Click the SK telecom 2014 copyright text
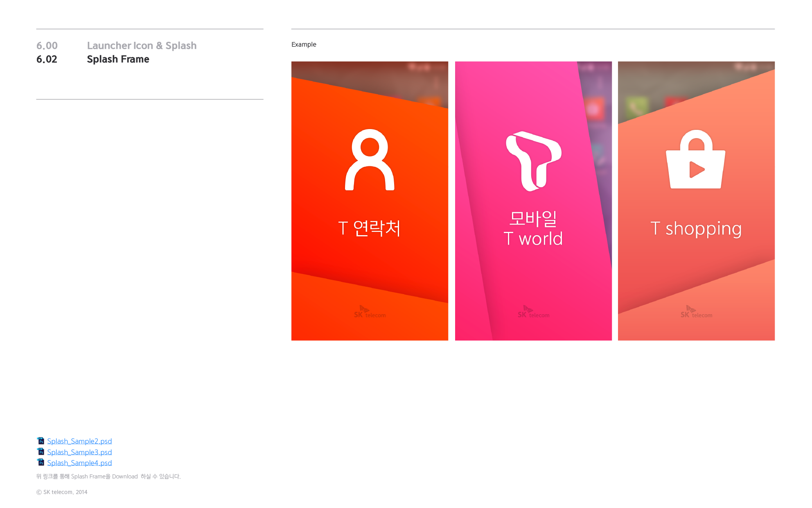Viewport: 812px width, 508px height. [x=62, y=492]
